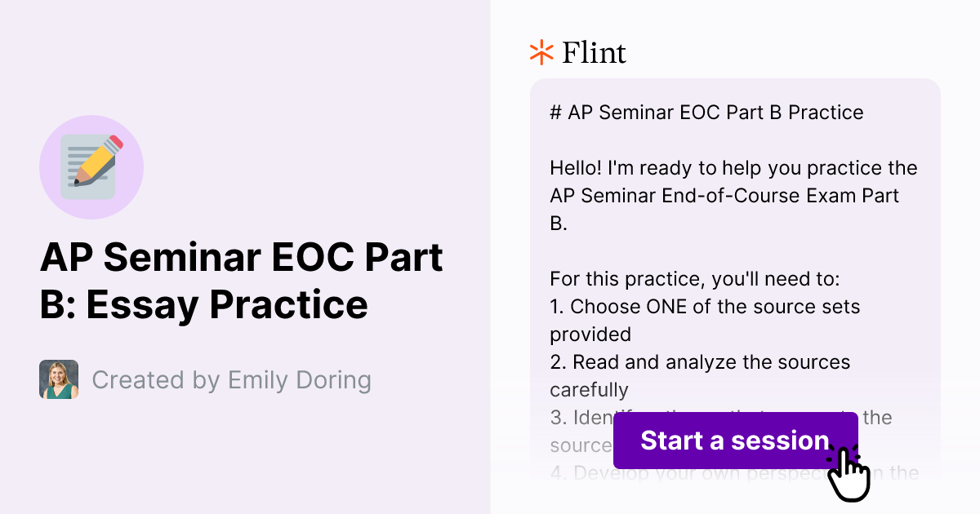Image resolution: width=980 pixels, height=514 pixels.
Task: Select the eraser tip of the pencil icon
Action: [114, 140]
